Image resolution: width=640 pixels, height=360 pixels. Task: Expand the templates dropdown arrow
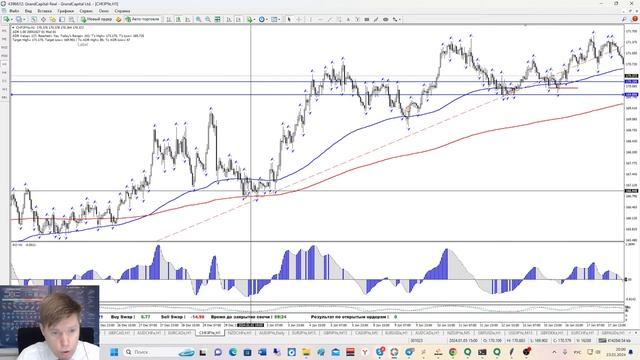click(280, 19)
